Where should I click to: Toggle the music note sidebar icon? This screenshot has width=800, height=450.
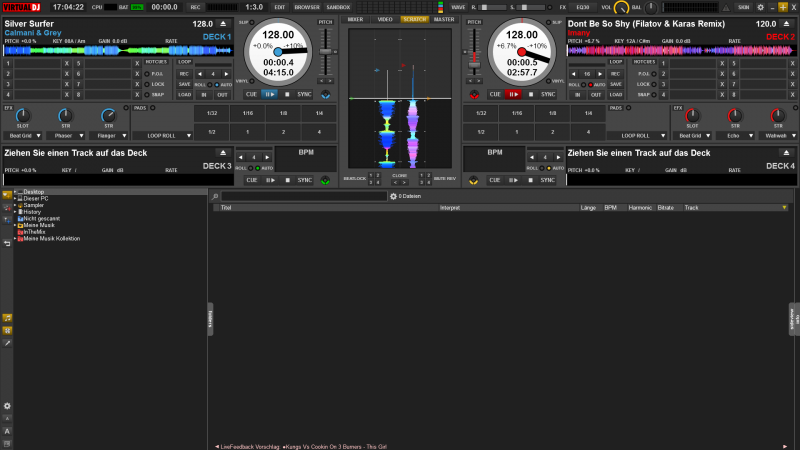(7, 318)
